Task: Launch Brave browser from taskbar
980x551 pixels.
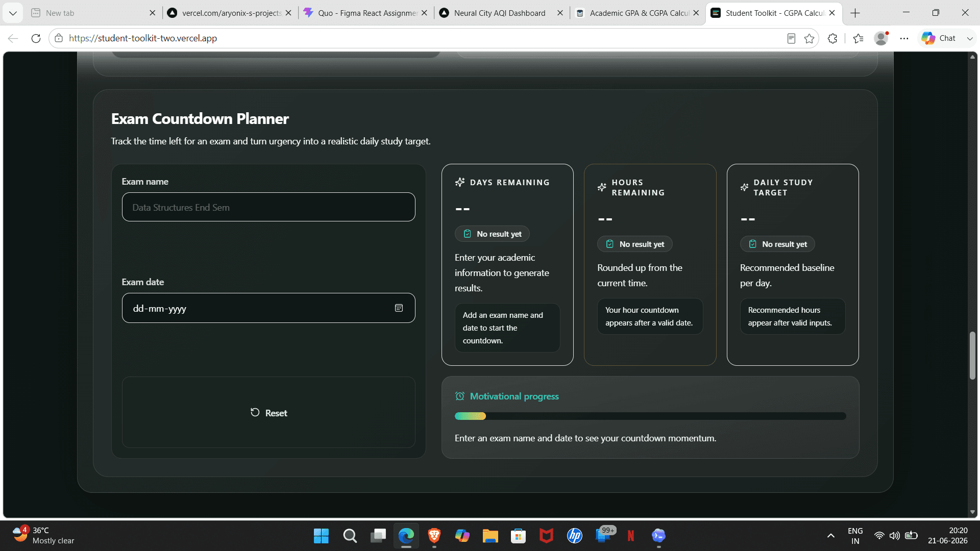Action: 434,536
